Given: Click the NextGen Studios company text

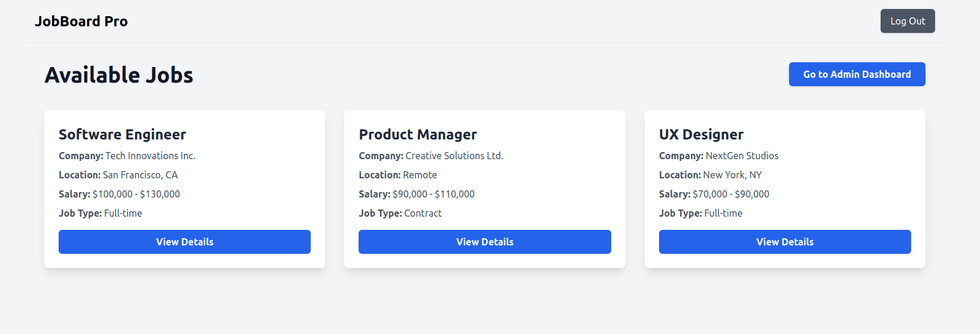Looking at the screenshot, I should coord(742,156).
